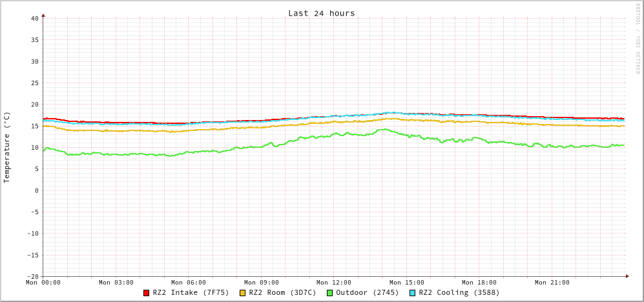Click the -20 value on the temperature axis
The image size is (644, 302).
coord(32,276)
